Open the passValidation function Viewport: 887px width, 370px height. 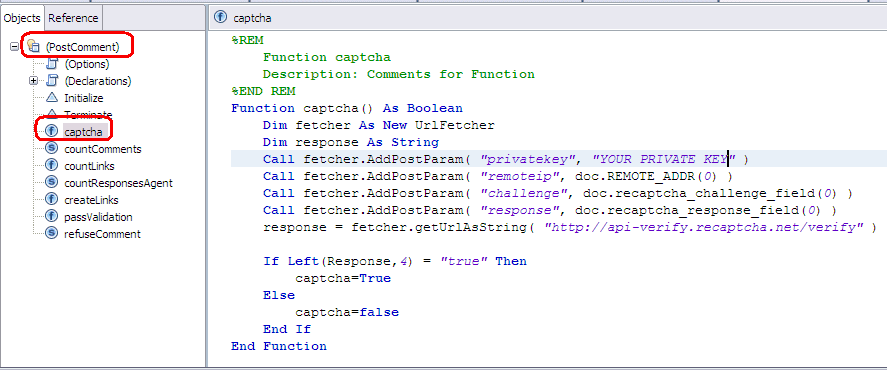tap(98, 217)
